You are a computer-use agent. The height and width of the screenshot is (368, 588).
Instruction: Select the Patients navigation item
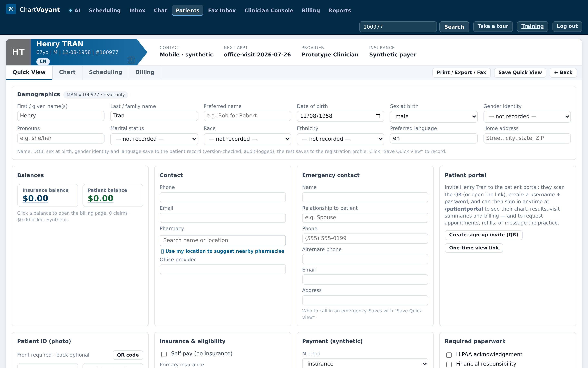(x=188, y=10)
